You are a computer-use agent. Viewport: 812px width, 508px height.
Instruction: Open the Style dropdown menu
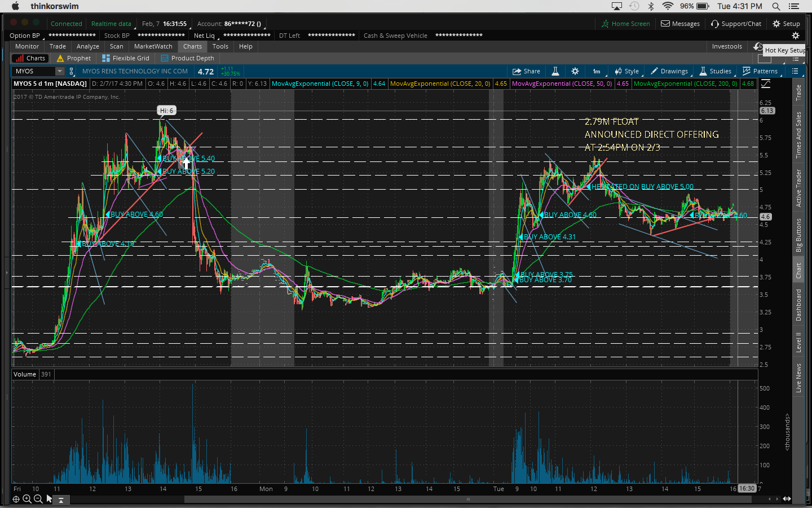pyautogui.click(x=627, y=71)
